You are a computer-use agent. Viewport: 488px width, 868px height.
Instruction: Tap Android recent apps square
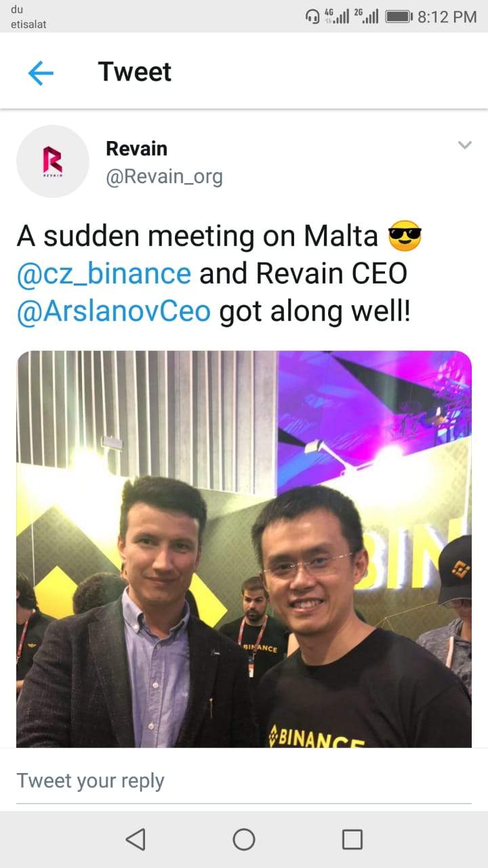[x=352, y=840]
